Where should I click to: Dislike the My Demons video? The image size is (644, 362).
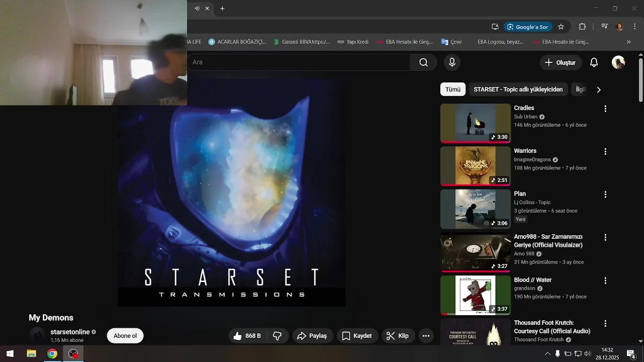(277, 336)
